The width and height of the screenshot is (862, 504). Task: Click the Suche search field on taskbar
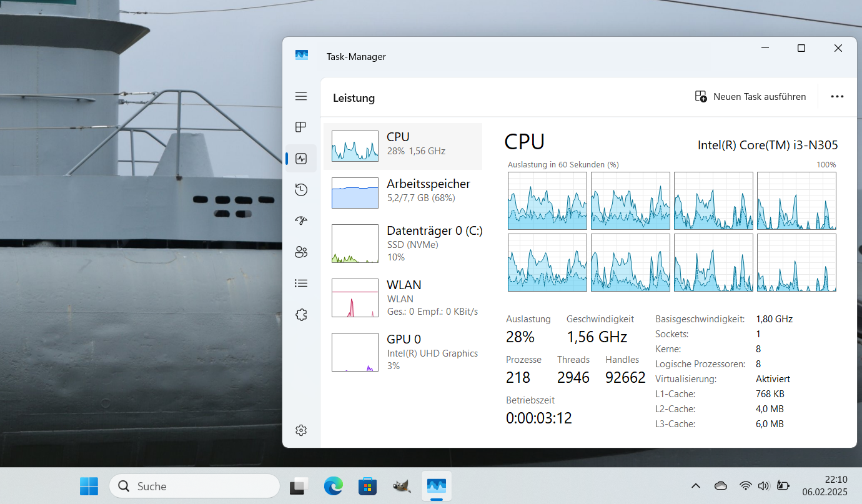click(194, 486)
